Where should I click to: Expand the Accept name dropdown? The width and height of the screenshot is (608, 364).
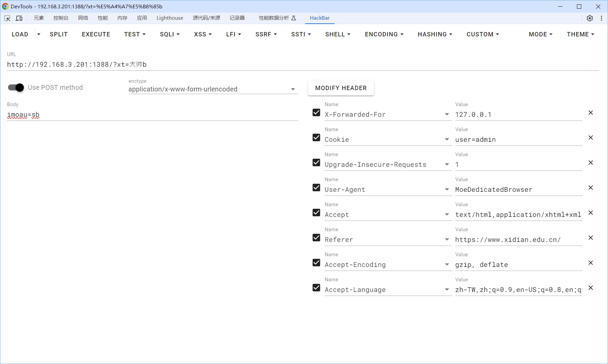[447, 215]
